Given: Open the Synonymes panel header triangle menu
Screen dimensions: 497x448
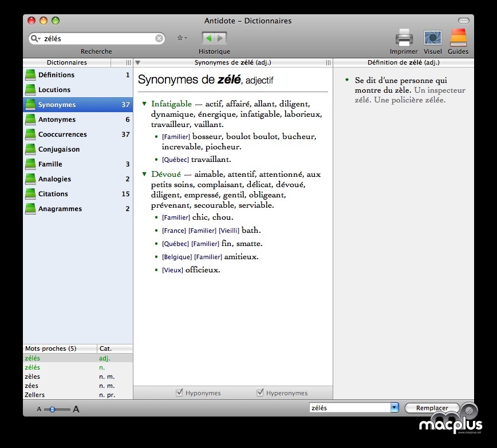Looking at the screenshot, I should [137, 63].
